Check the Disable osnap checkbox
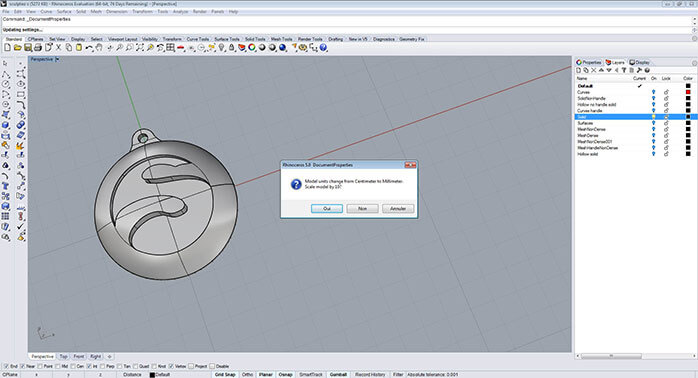The height and width of the screenshot is (378, 698). point(212,366)
